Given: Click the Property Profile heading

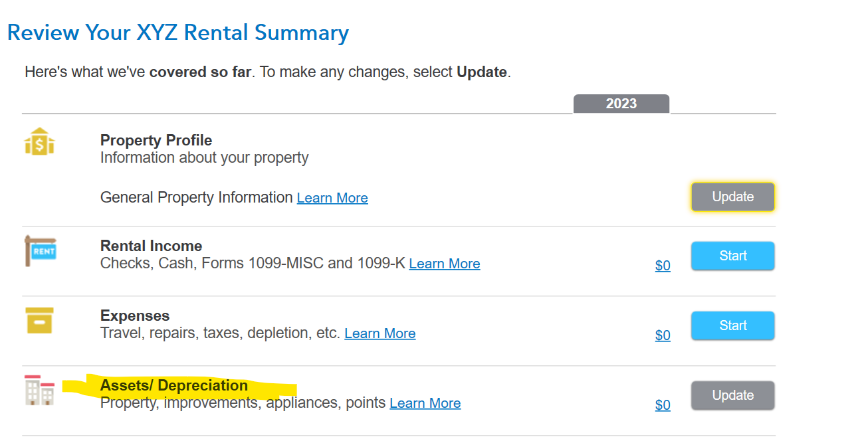Looking at the screenshot, I should (x=156, y=140).
